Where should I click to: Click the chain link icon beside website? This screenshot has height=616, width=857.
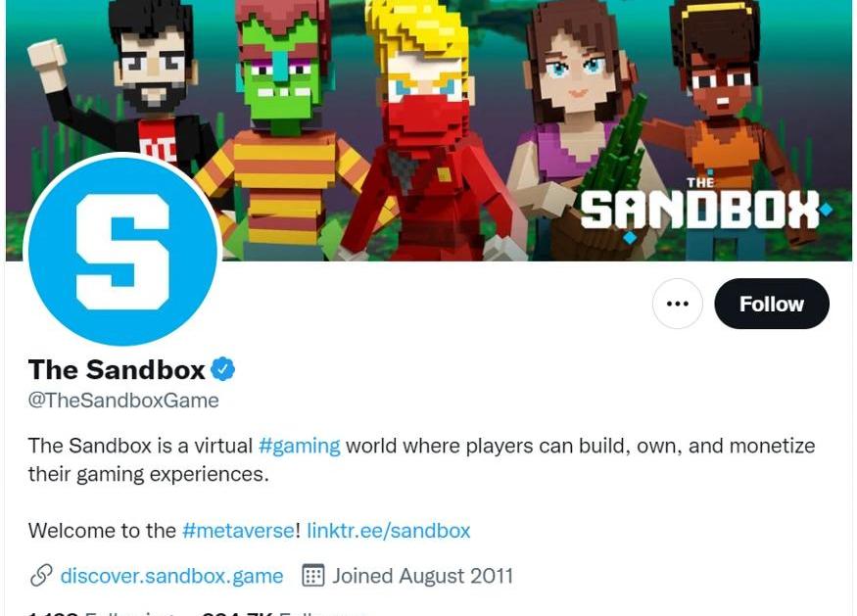click(x=41, y=576)
